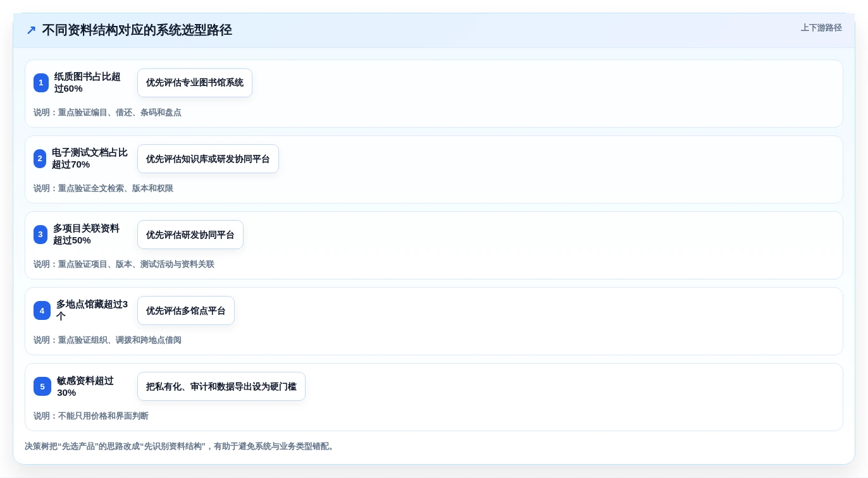Viewport: 868px width, 478px height.
Task: Click the title 不同资料结构对应的系统选型路径
Action: tap(137, 30)
